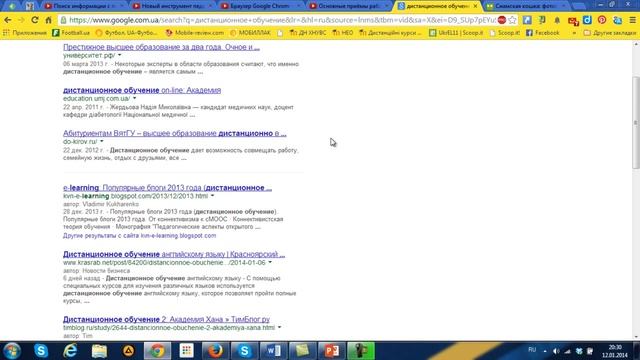Open the volume speaker tray icon

tap(556, 351)
